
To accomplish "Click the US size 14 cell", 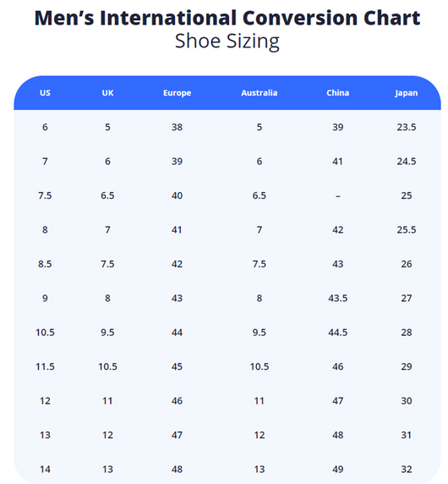I will (x=45, y=470).
